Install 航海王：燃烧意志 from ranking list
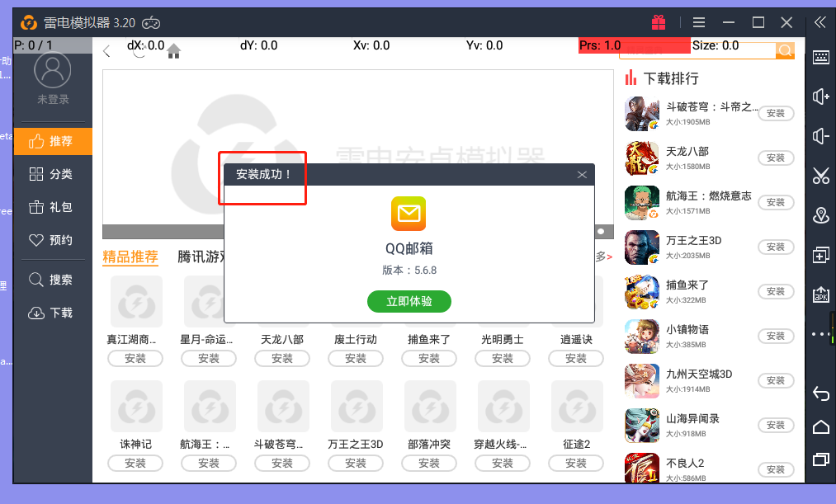Image resolution: width=836 pixels, height=504 pixels. pos(776,202)
